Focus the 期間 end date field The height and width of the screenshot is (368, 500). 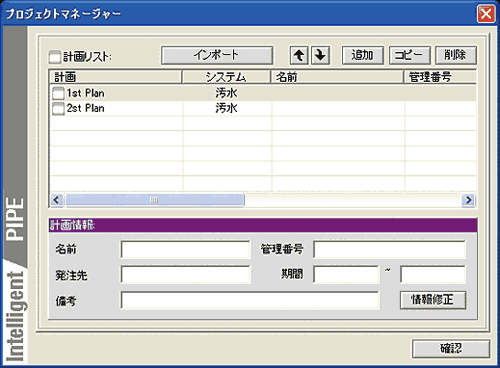point(433,275)
